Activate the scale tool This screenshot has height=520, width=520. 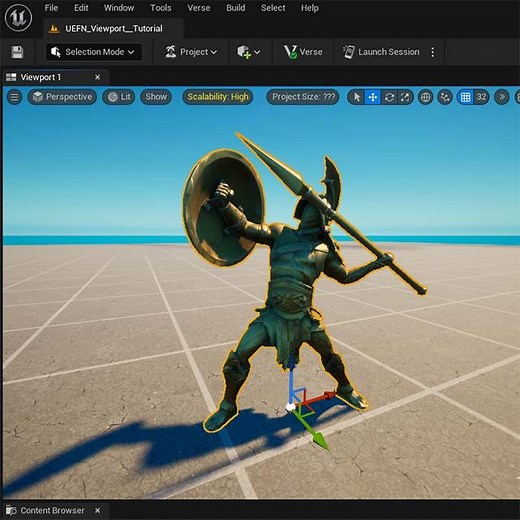(x=405, y=97)
